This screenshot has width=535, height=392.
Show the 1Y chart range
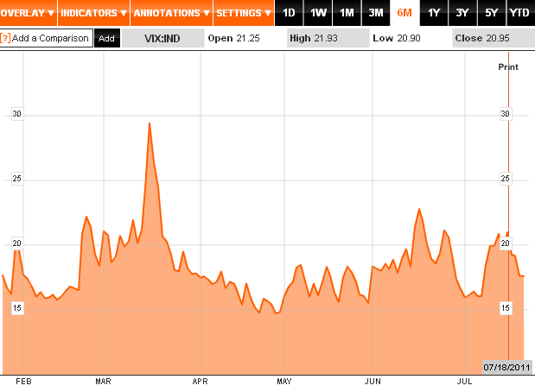(x=434, y=13)
